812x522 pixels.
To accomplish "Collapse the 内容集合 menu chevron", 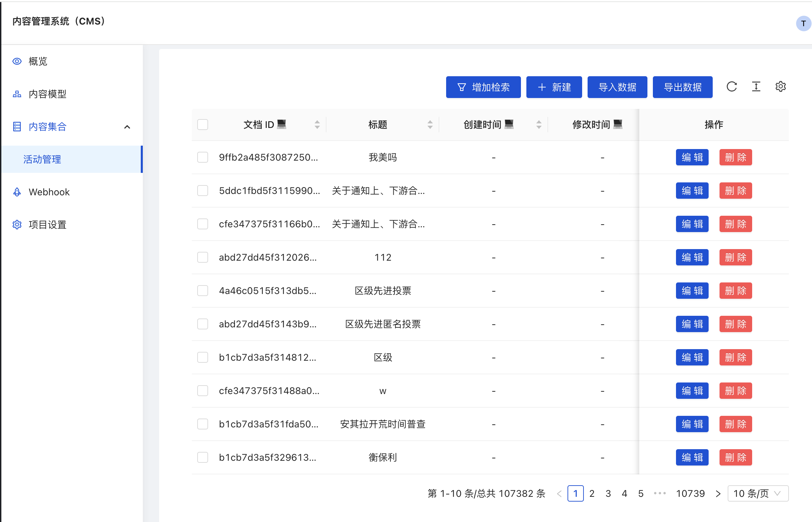I will pyautogui.click(x=127, y=127).
